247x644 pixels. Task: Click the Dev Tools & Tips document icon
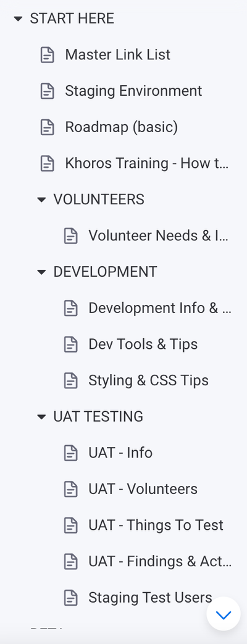(70, 344)
